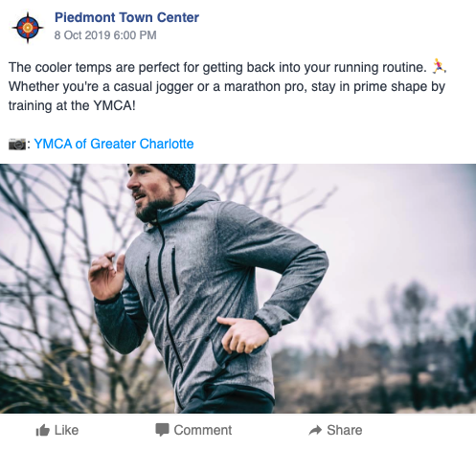
Task: Click the thumbs-up Like icon
Action: pos(42,430)
